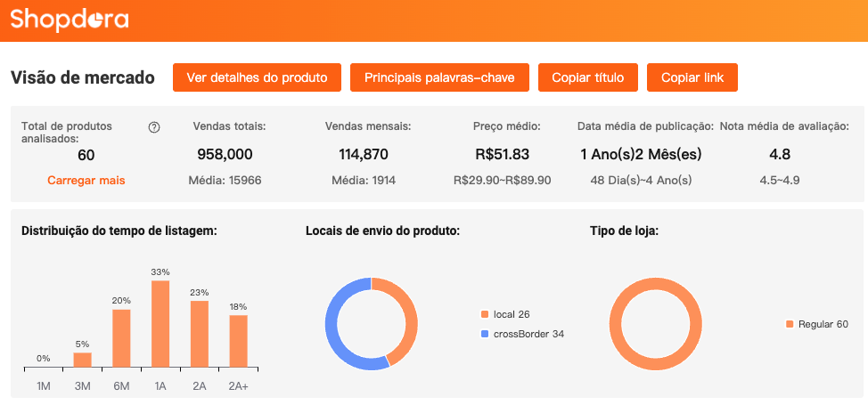Click the blue crossBorder donut segment
Image resolution: width=868 pixels, height=405 pixels.
pos(337,325)
